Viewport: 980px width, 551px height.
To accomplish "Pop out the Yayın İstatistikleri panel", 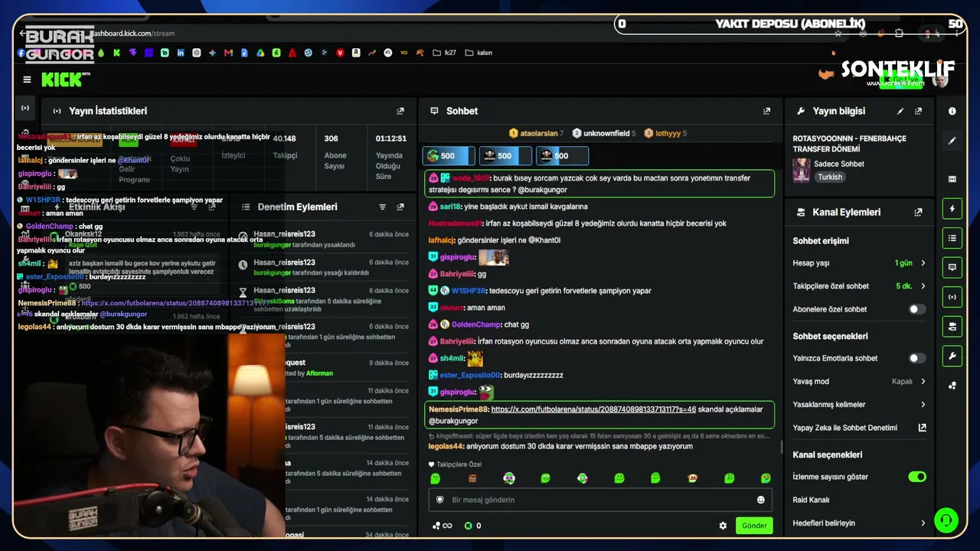I will point(400,111).
